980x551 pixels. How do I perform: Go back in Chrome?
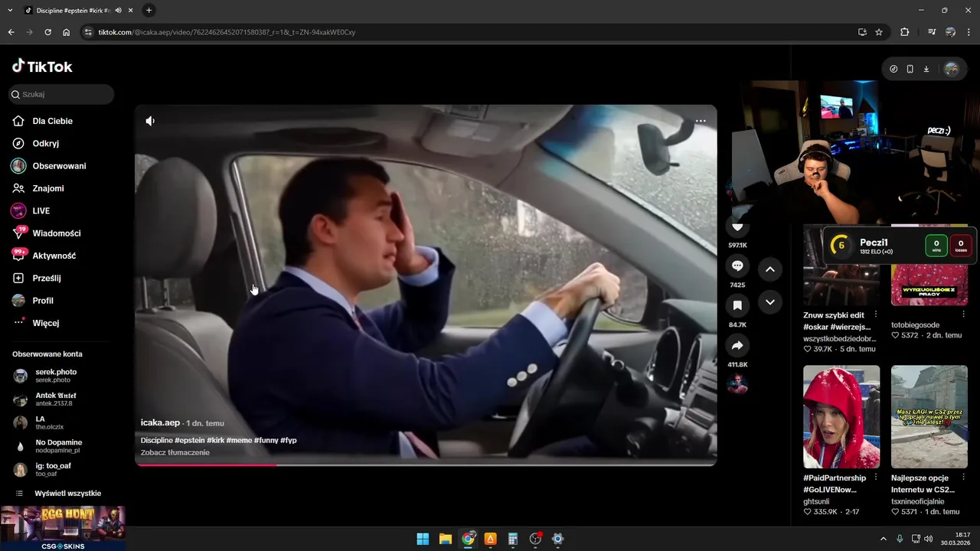point(11,32)
